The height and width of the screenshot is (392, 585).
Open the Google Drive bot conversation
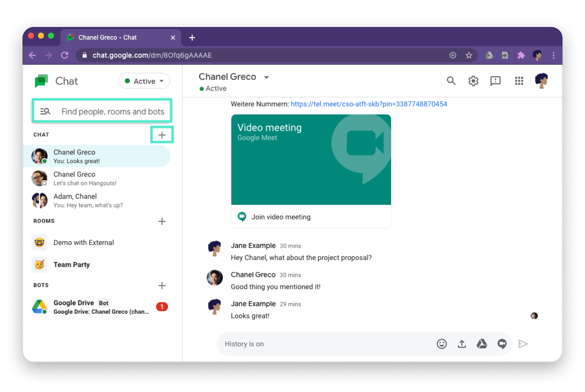[x=97, y=307]
